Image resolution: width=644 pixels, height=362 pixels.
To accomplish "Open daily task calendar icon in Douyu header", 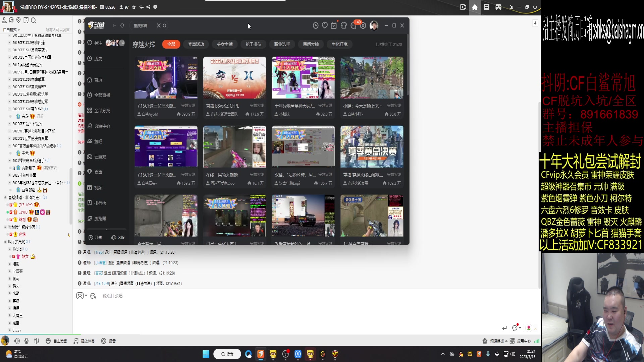I will [x=334, y=25].
